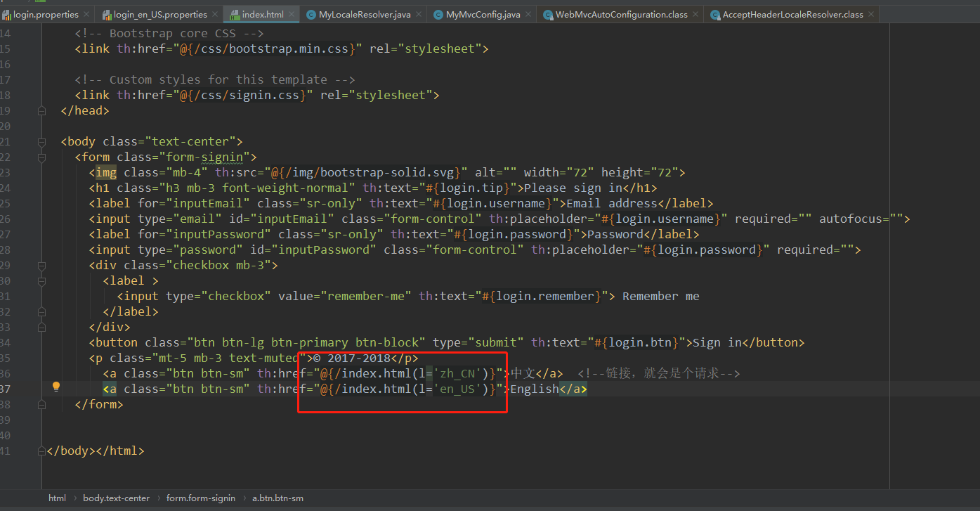The height and width of the screenshot is (511, 980).
Task: Click the class icon on AcceptHeaderLocaleResolver.class tab
Action: 714,13
